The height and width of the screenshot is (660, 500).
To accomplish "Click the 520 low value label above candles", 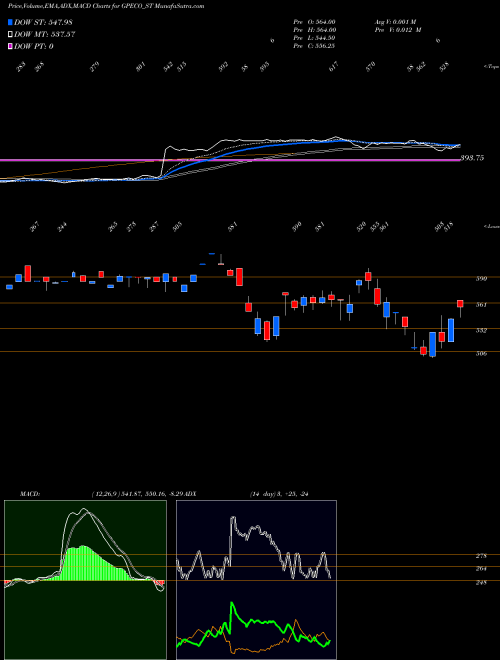I will (361, 227).
